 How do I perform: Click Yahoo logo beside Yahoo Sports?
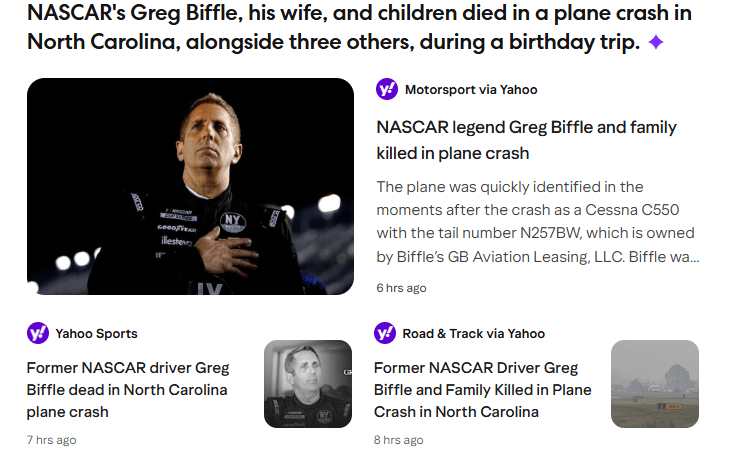[38, 333]
